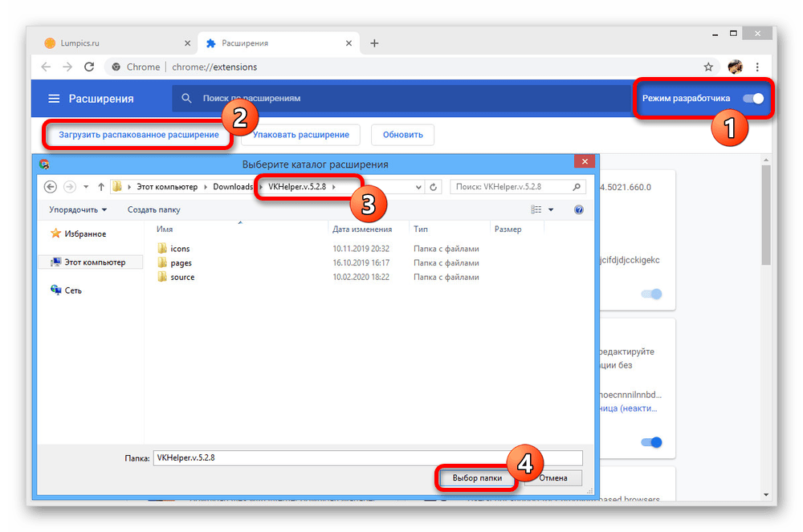Open the Extensions hamburger menu
This screenshot has width=803, height=532.
[x=54, y=98]
